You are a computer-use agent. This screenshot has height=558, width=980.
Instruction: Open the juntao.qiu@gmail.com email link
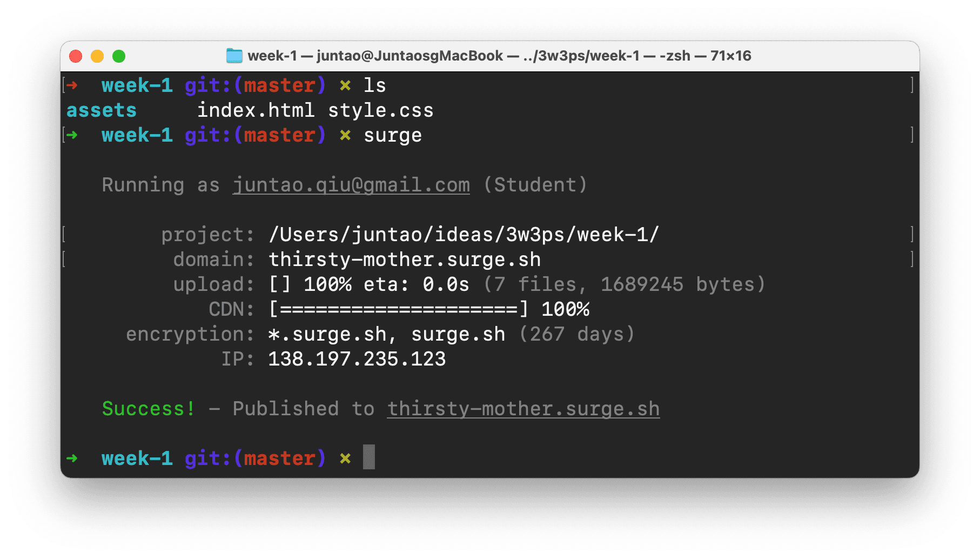click(x=351, y=185)
